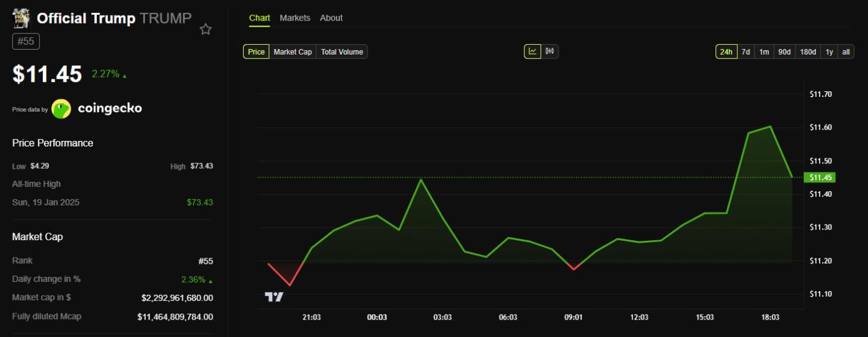
Task: Set chart range to 1y
Action: coord(829,52)
